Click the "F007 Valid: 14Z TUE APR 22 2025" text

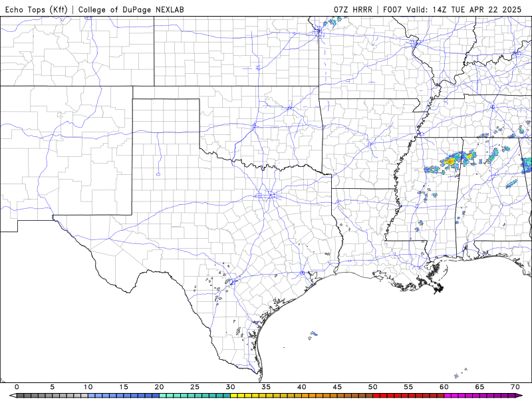(x=452, y=9)
